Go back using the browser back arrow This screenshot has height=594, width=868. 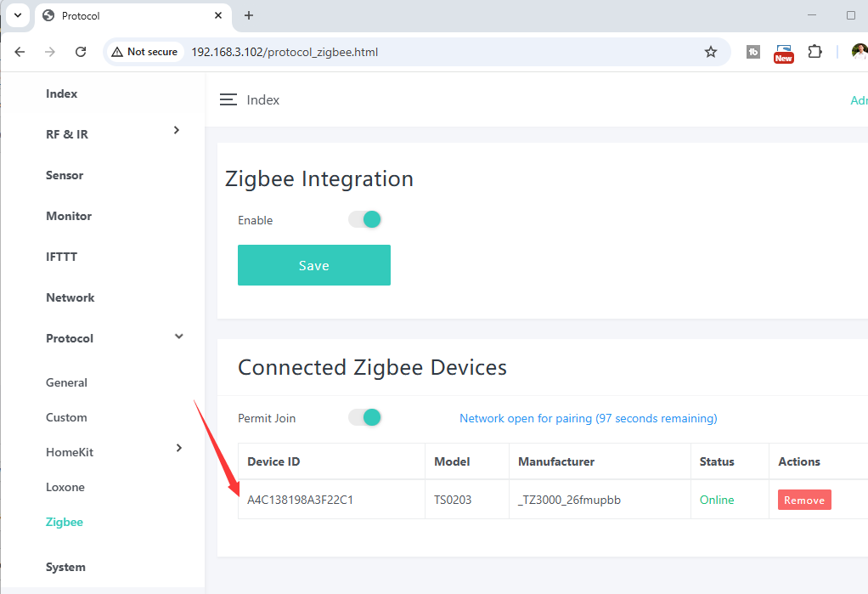point(20,52)
